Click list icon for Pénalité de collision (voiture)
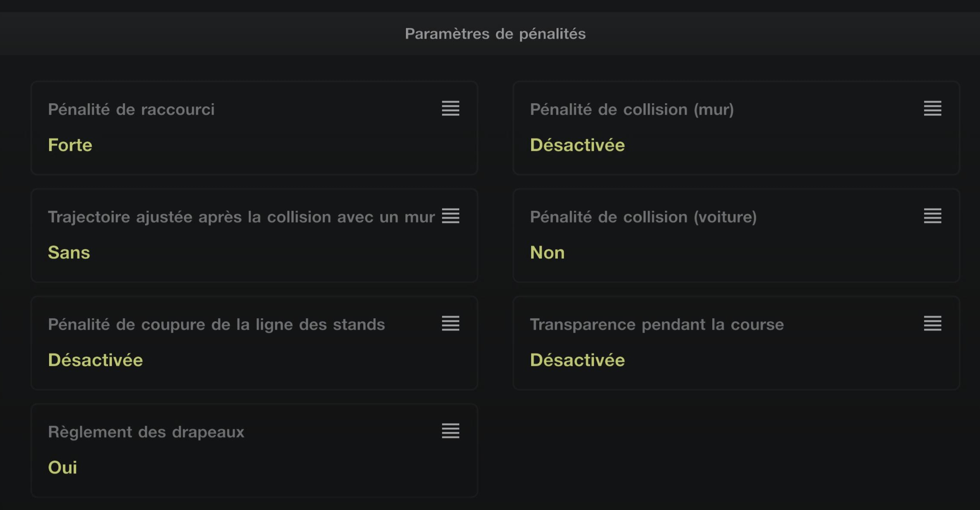The image size is (980, 510). coord(932,216)
